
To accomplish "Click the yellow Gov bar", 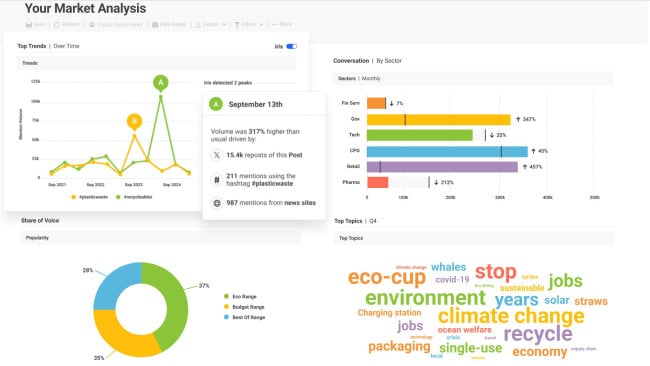I will (439, 119).
